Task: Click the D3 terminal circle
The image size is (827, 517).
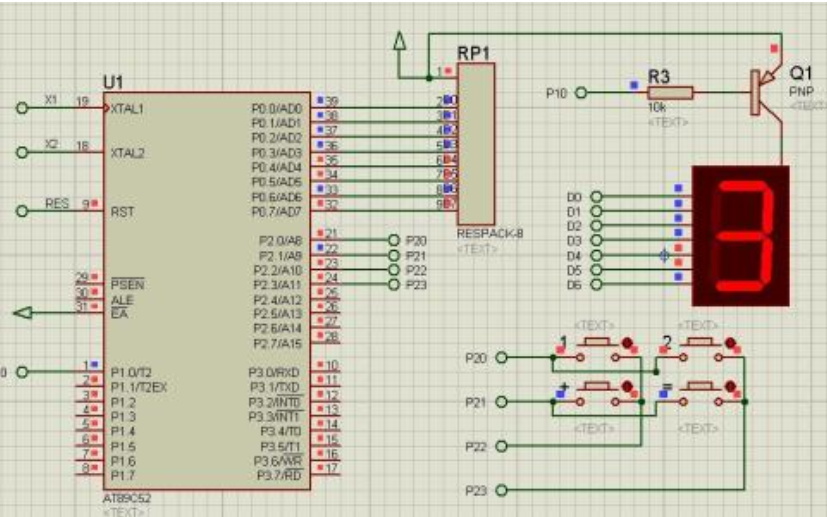Action: click(596, 241)
